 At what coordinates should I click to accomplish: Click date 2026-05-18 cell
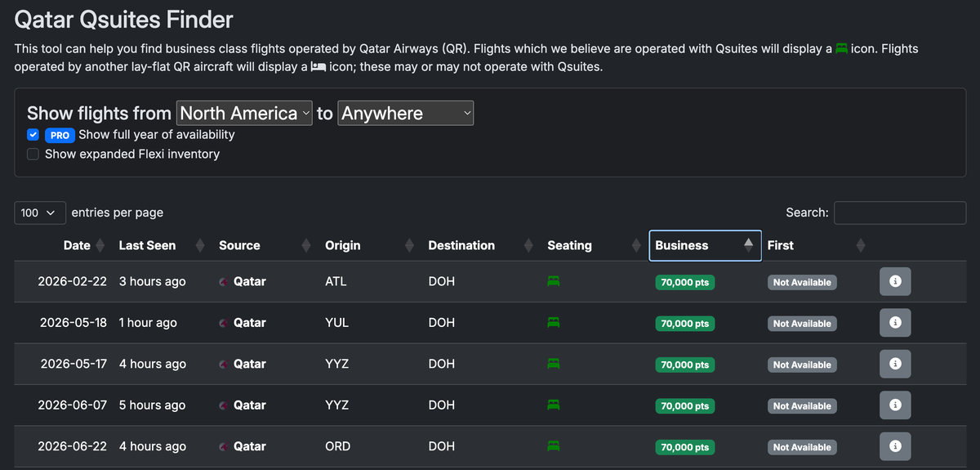coord(73,323)
